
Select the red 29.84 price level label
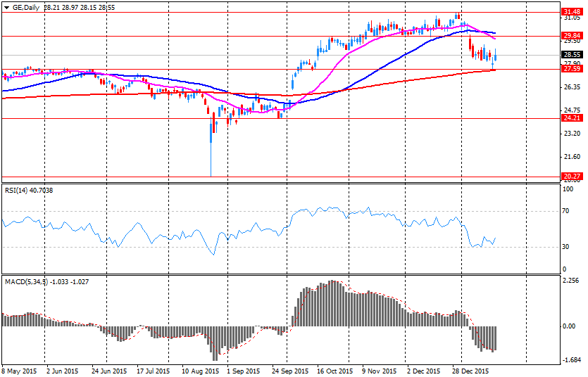[x=571, y=35]
